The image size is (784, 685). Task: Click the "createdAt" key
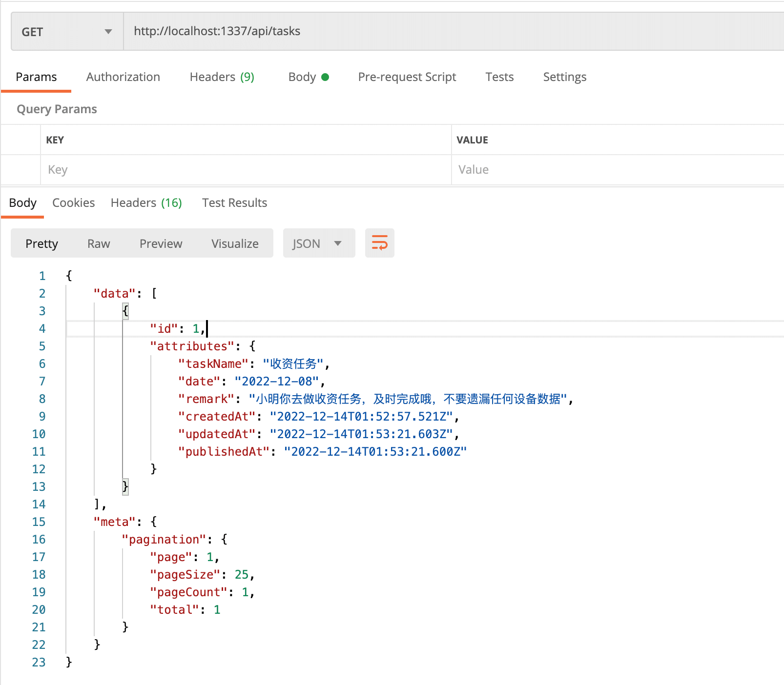(217, 417)
